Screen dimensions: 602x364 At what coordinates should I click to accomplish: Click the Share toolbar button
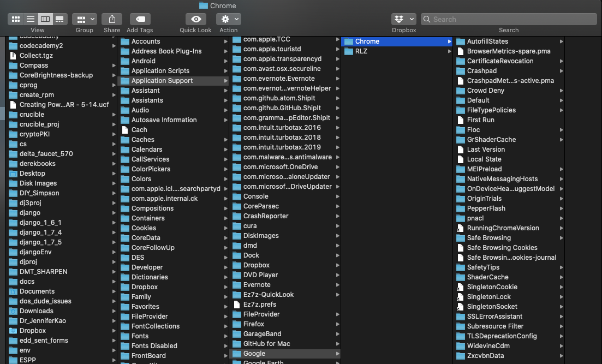coord(112,19)
